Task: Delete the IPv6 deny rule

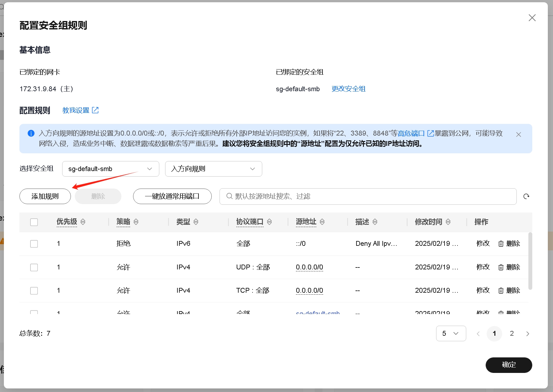Action: pos(509,244)
